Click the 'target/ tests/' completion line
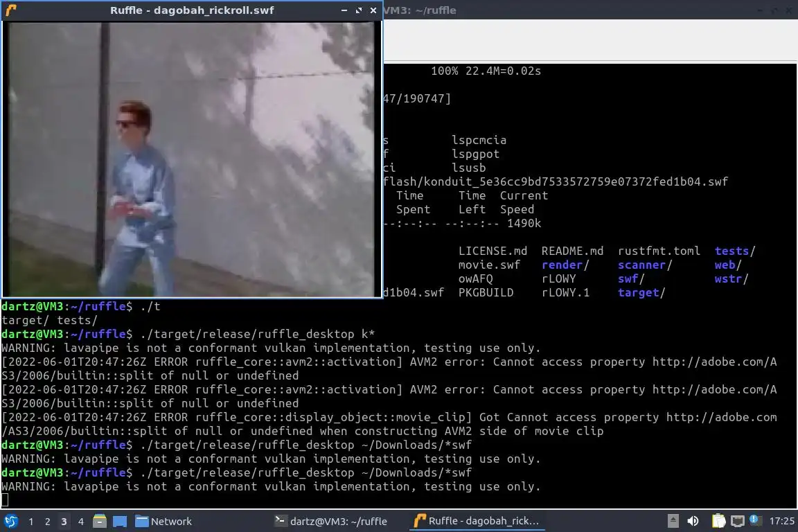Viewport: 798px width, 532px height. point(49,320)
